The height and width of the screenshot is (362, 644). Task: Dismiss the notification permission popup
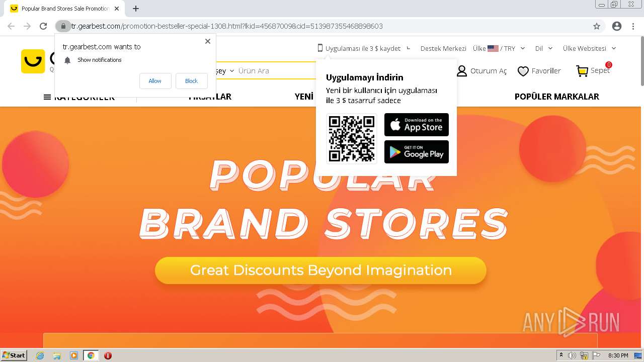pos(208,41)
